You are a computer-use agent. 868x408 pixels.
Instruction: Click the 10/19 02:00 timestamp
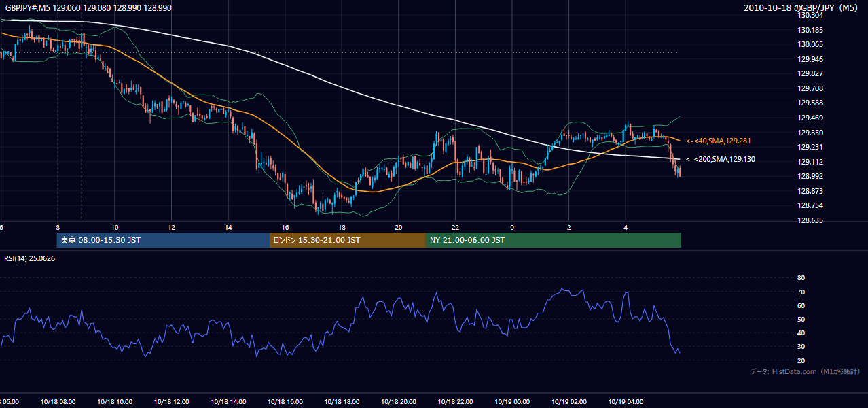click(568, 402)
